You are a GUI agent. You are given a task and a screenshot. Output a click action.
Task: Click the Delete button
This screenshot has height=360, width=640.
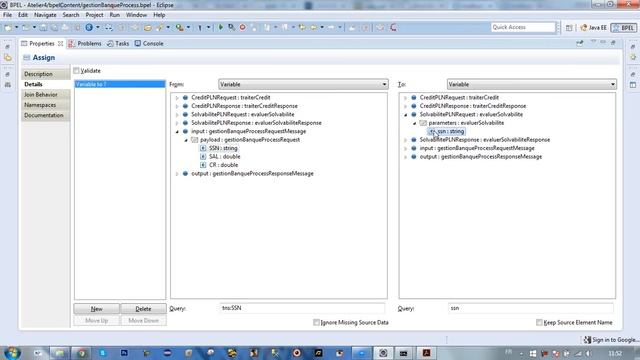click(143, 309)
